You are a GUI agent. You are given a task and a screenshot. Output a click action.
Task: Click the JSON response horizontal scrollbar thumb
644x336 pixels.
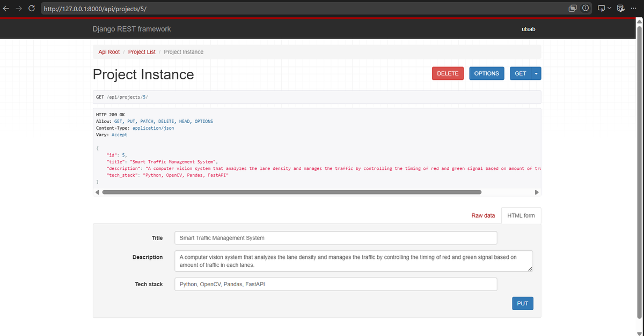pos(291,192)
